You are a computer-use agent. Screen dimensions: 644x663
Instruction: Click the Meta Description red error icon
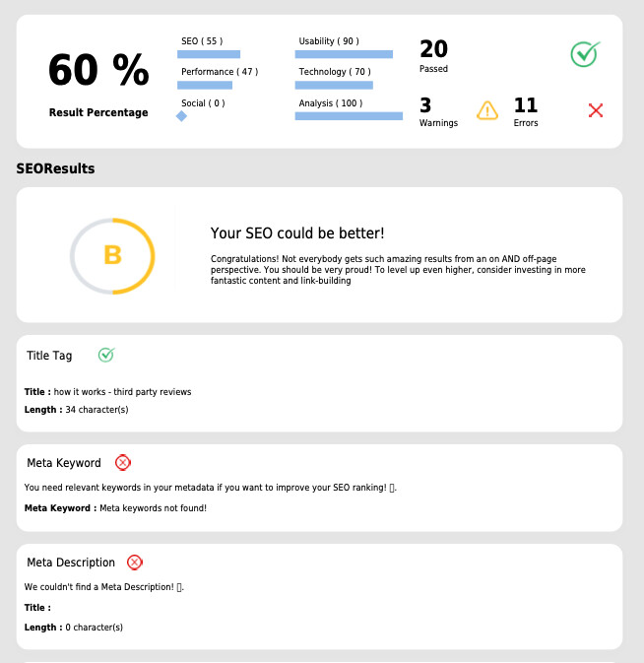click(x=135, y=563)
